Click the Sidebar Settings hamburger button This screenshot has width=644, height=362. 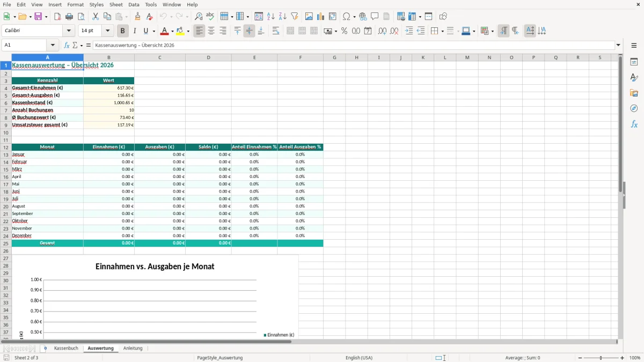click(x=634, y=46)
